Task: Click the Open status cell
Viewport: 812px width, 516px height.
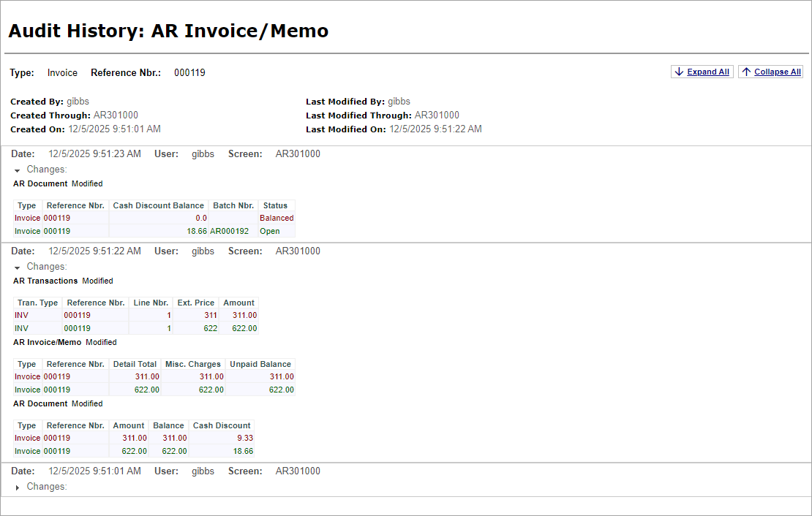Action: pyautogui.click(x=270, y=232)
